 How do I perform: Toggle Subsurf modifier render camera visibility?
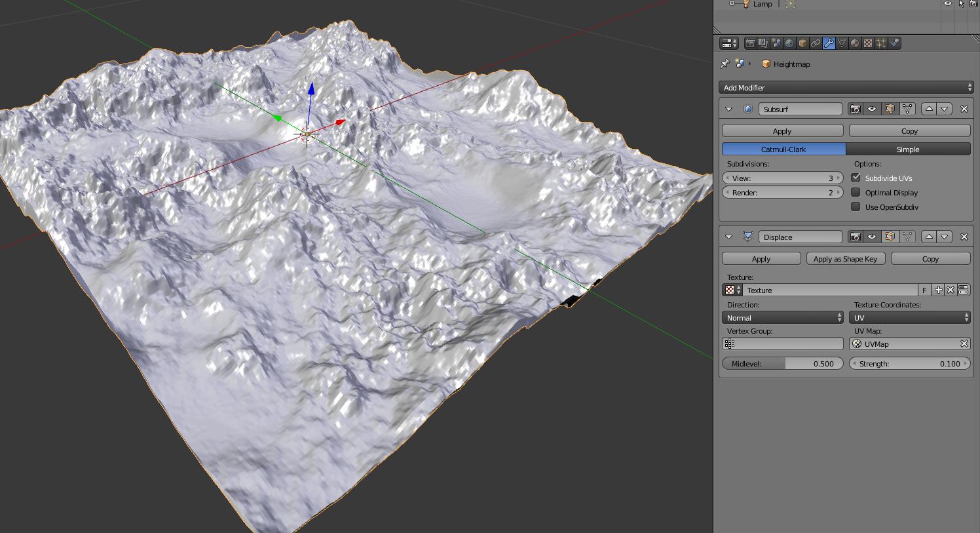(856, 109)
